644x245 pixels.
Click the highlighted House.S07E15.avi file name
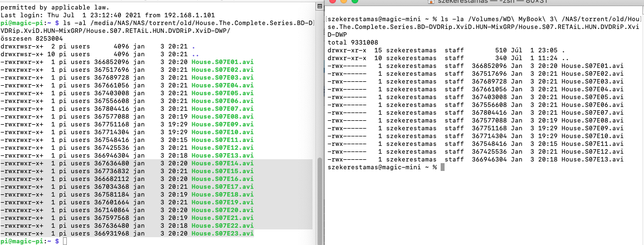coord(223,171)
